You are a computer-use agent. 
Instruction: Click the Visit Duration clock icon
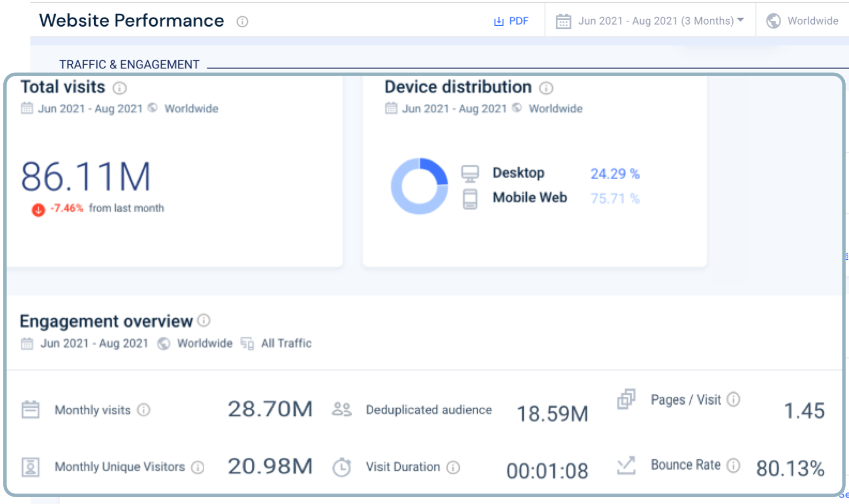pos(342,467)
